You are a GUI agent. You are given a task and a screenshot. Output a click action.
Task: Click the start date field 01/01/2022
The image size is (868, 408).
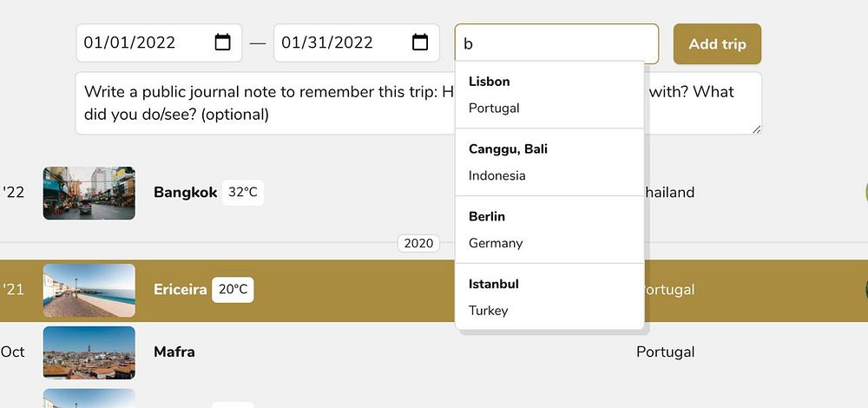pyautogui.click(x=139, y=43)
